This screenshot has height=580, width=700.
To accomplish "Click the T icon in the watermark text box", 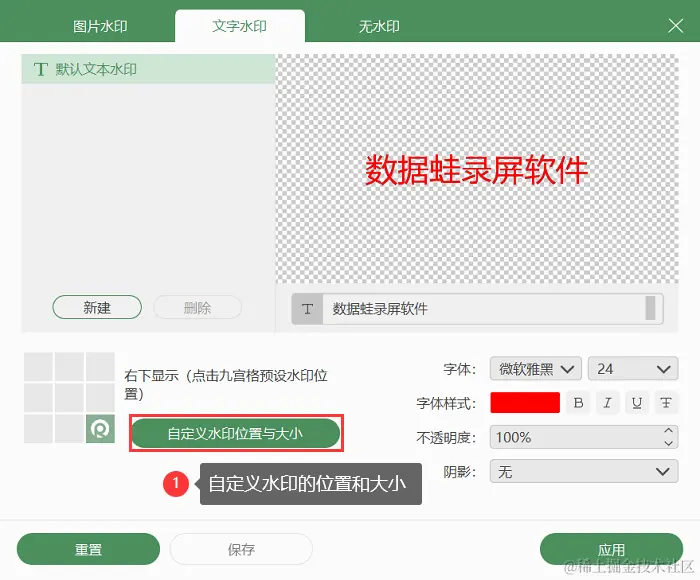I will point(307,309).
